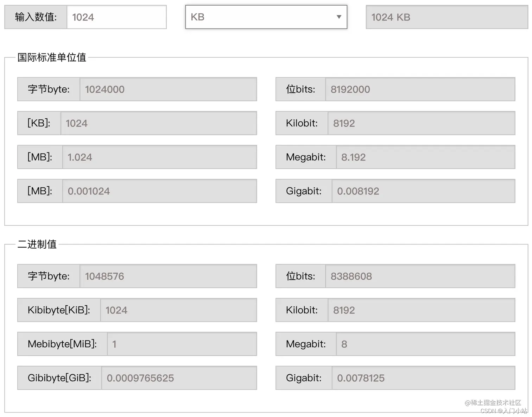Click the 1.024 [MB] value field

(x=160, y=157)
